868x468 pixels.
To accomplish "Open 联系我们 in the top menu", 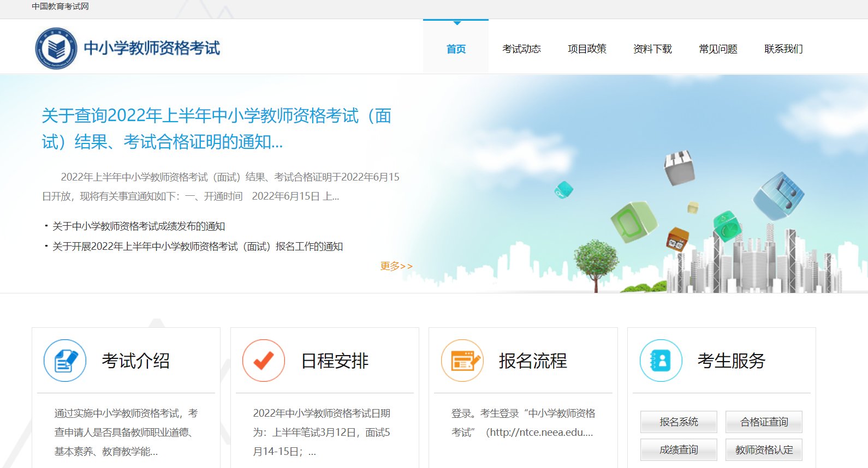I will [x=783, y=49].
